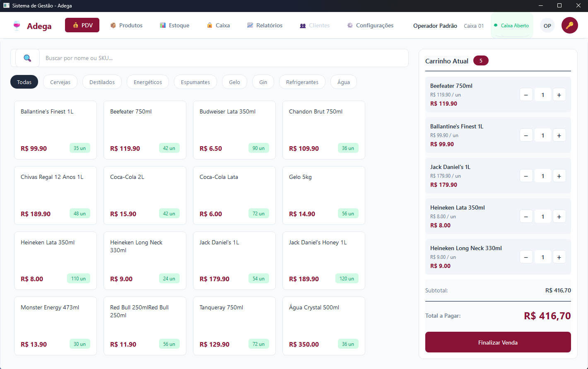Screen dimensions: 588x369
Task: Decrease Heineken Lata 350ml cart quantity
Action: pos(526,217)
